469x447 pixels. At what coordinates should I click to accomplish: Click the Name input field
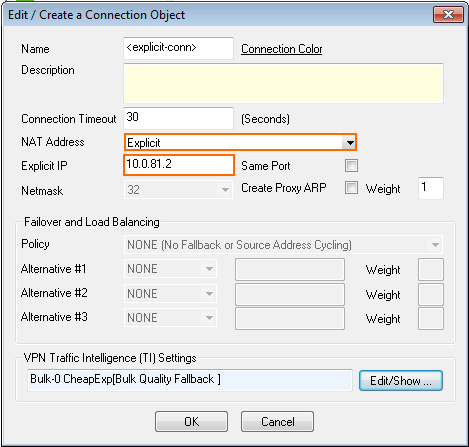pyautogui.click(x=178, y=48)
